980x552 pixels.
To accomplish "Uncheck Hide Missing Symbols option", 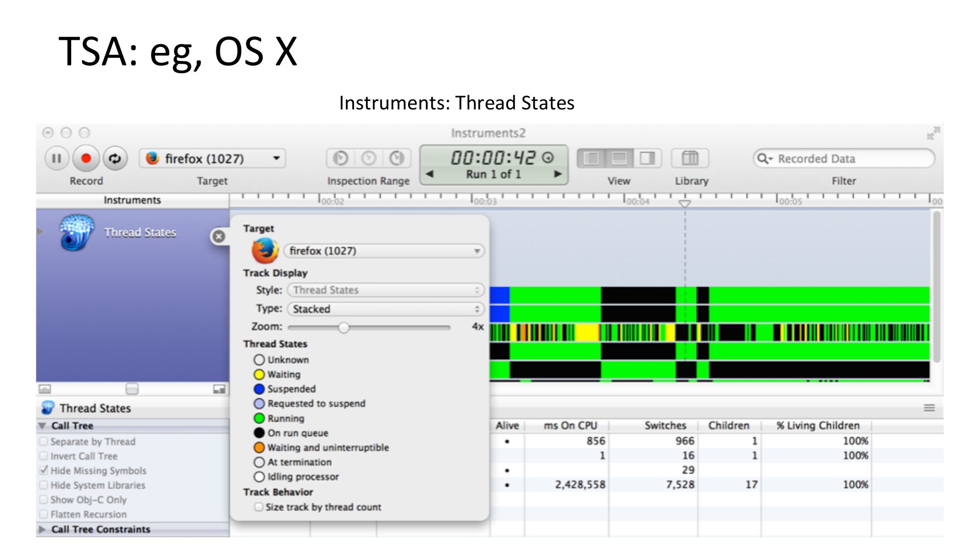I will [x=44, y=471].
